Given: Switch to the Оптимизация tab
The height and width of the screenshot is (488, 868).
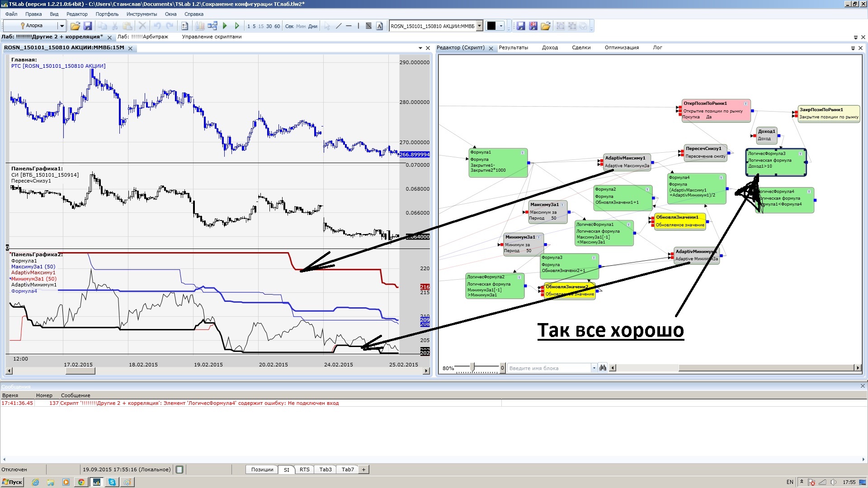Looking at the screenshot, I should [622, 47].
